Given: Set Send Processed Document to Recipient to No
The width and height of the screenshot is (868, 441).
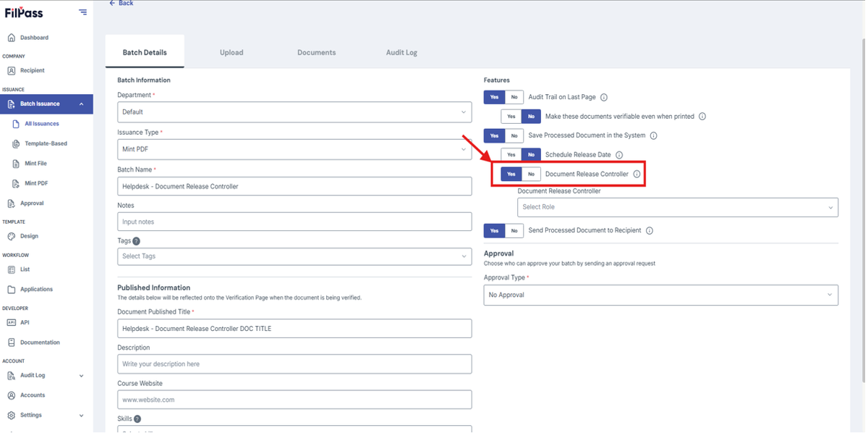Looking at the screenshot, I should pyautogui.click(x=514, y=231).
